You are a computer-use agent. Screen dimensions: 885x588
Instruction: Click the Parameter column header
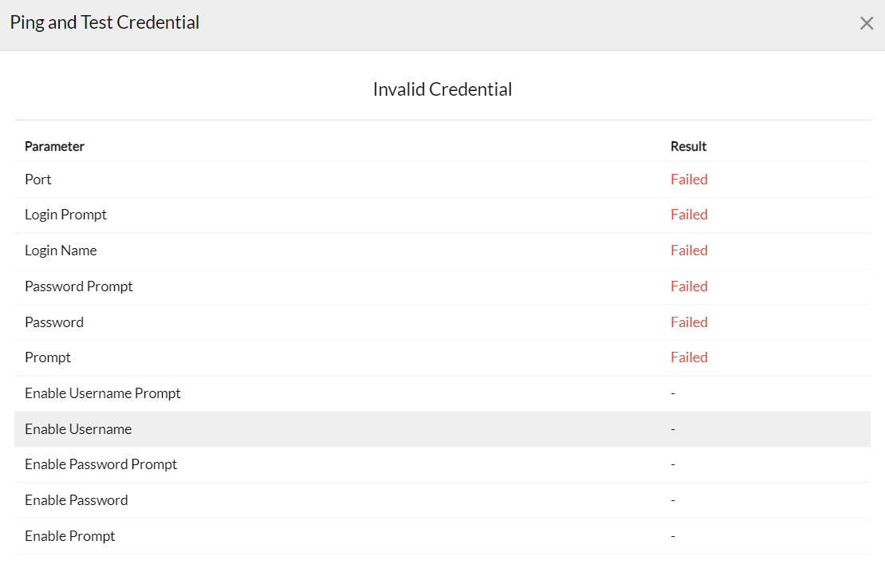tap(54, 146)
